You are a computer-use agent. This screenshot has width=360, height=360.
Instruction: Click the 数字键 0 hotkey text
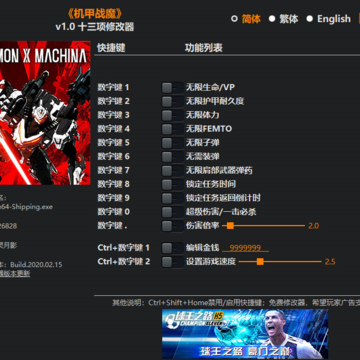114,212
